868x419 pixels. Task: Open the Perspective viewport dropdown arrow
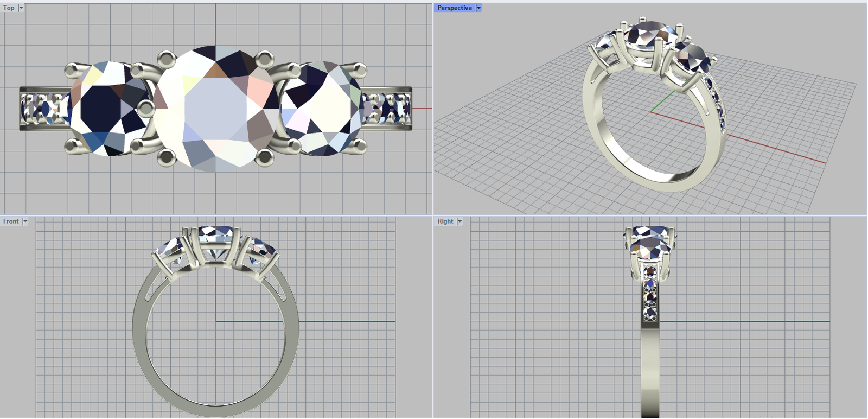point(478,8)
